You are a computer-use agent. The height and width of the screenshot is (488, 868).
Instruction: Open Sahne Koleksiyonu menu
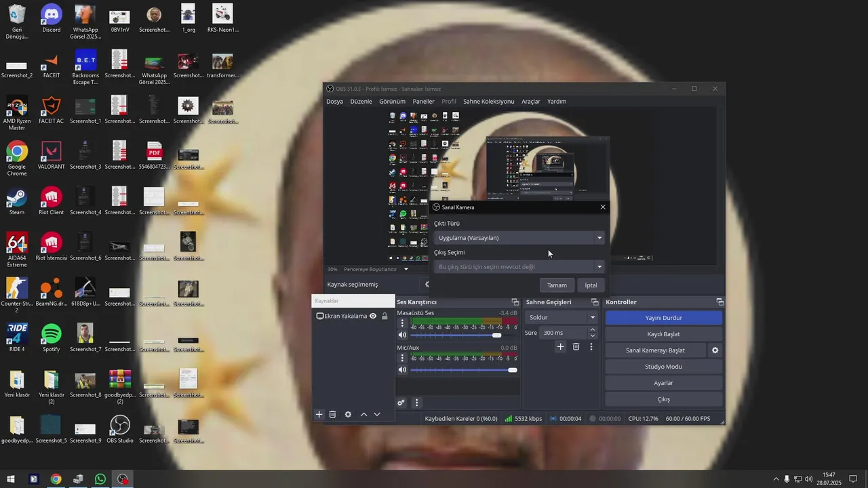[488, 101]
